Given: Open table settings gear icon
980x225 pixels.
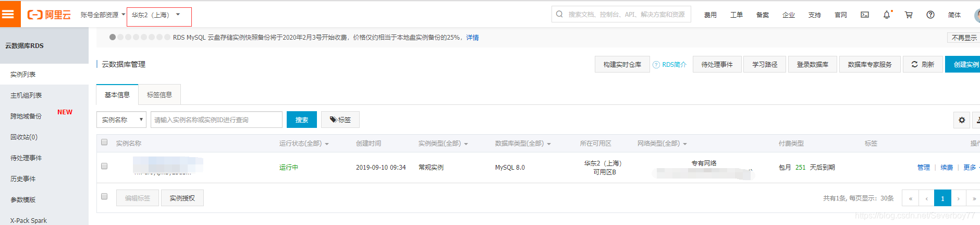Looking at the screenshot, I should click(962, 120).
